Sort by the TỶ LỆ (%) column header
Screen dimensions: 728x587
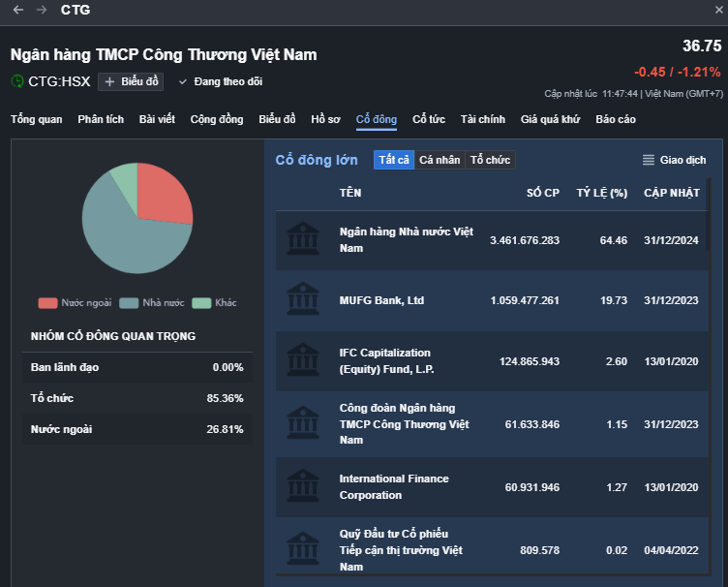[x=601, y=193]
